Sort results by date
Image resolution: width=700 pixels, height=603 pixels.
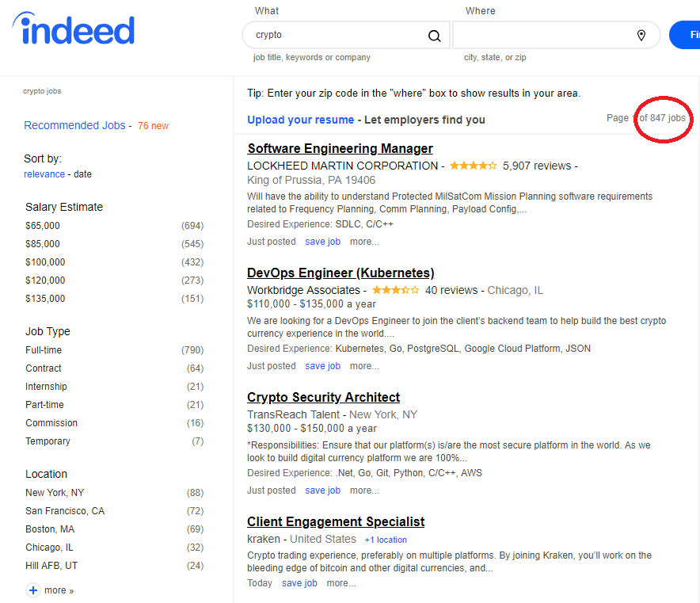pos(82,174)
